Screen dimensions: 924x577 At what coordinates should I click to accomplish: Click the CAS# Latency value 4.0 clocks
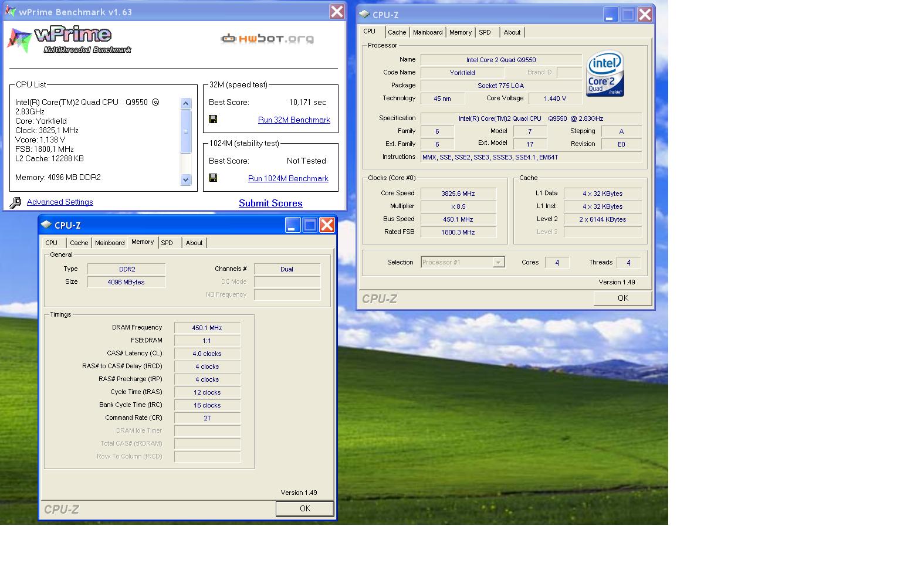[207, 354]
